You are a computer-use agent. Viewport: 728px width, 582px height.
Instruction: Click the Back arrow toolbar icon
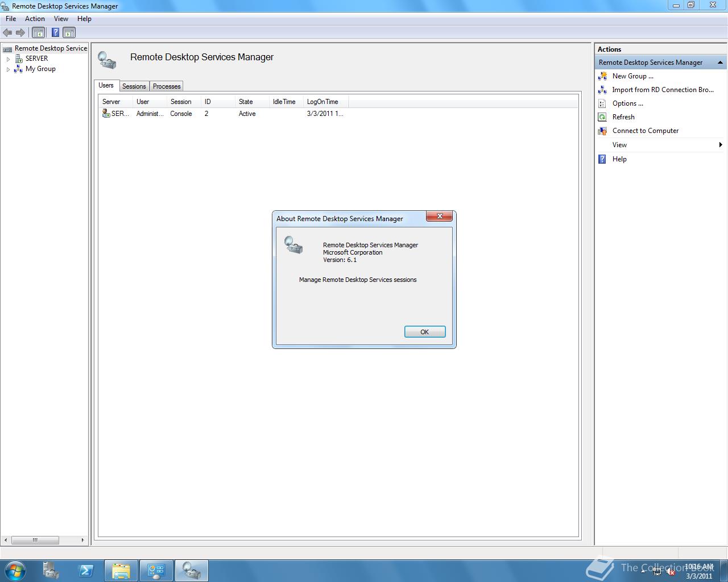tap(7, 33)
